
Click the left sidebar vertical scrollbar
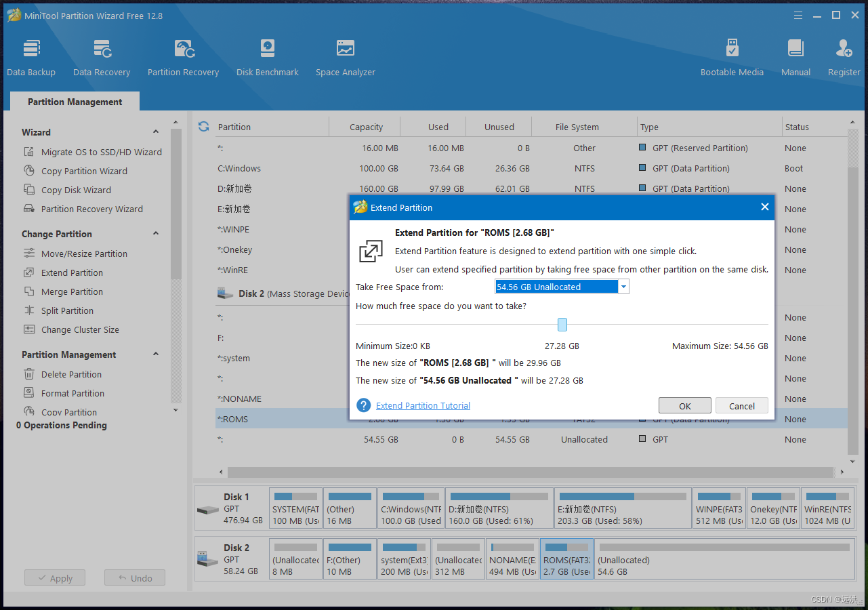tap(176, 203)
